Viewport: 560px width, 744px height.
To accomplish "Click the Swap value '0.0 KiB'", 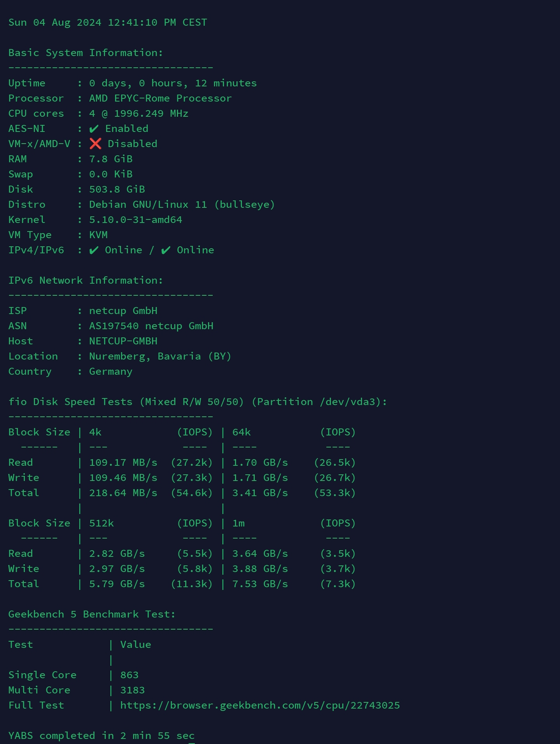I will (x=111, y=174).
